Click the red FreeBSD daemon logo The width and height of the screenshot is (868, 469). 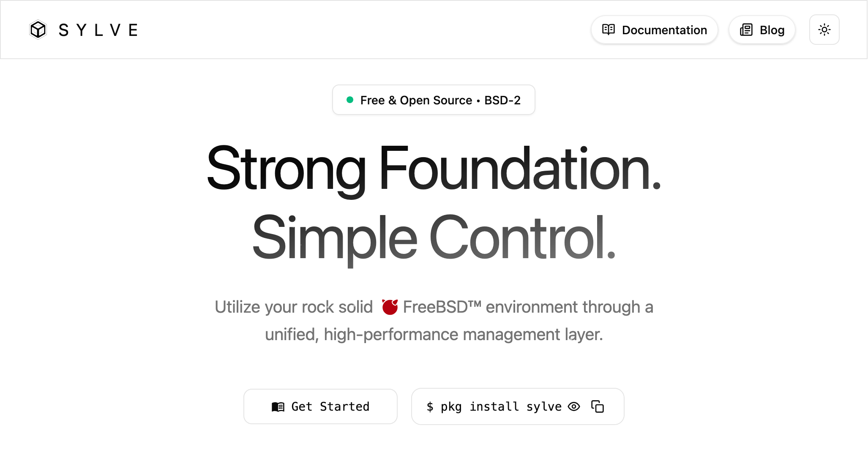[390, 307]
